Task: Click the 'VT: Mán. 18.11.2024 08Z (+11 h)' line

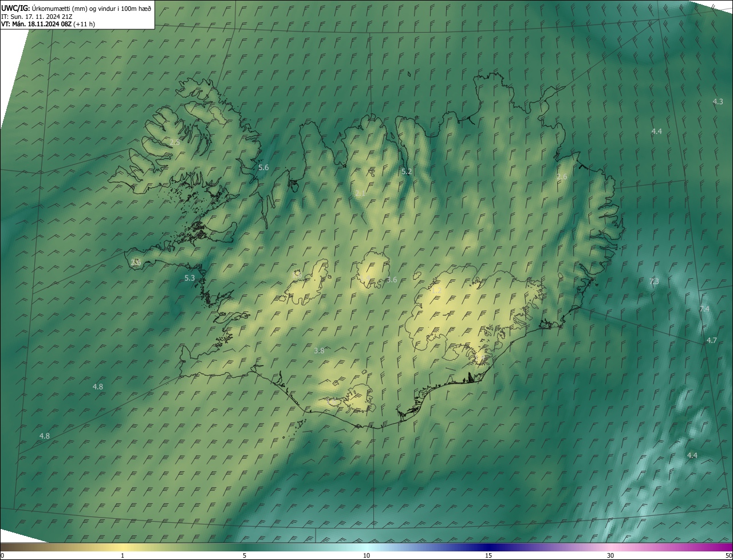Action: pyautogui.click(x=48, y=24)
